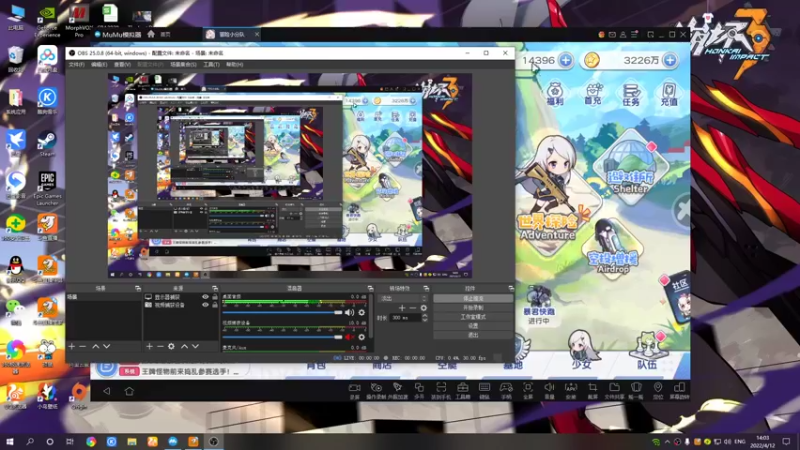Pop out the sources dock panel
Image resolution: width=800 pixels, height=450 pixels.
pyautogui.click(x=215, y=288)
